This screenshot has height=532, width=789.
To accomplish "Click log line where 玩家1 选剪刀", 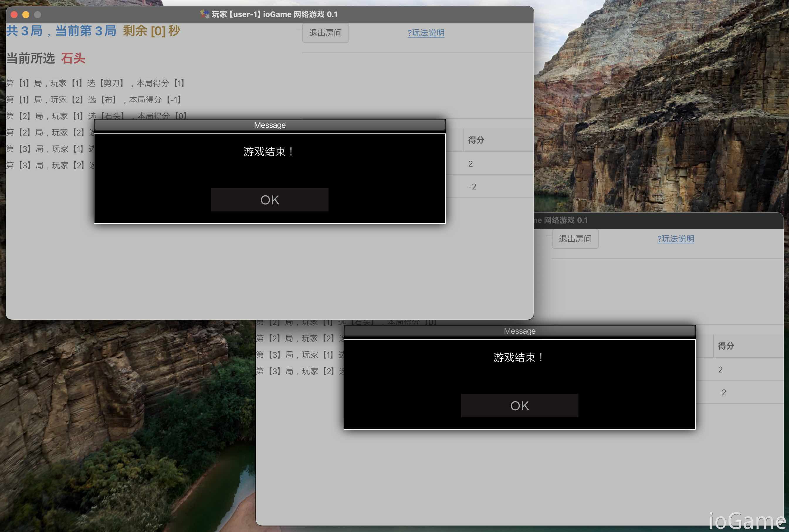I will [95, 83].
